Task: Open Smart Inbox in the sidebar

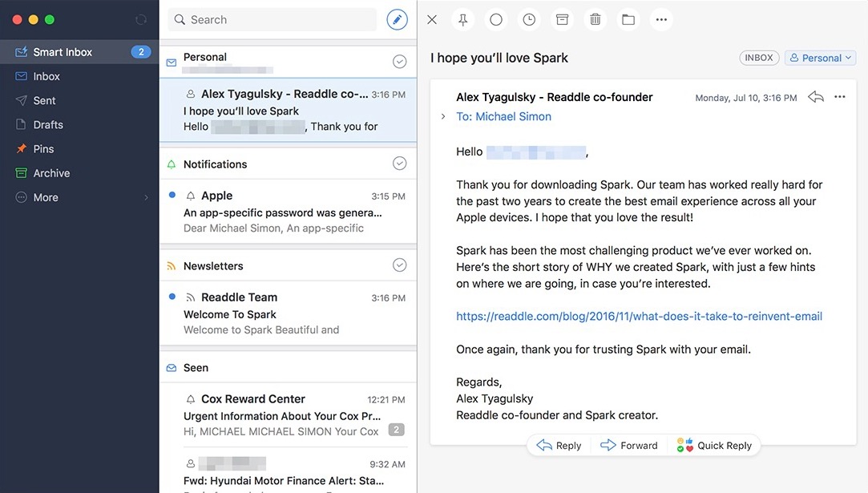Action: tap(79, 52)
